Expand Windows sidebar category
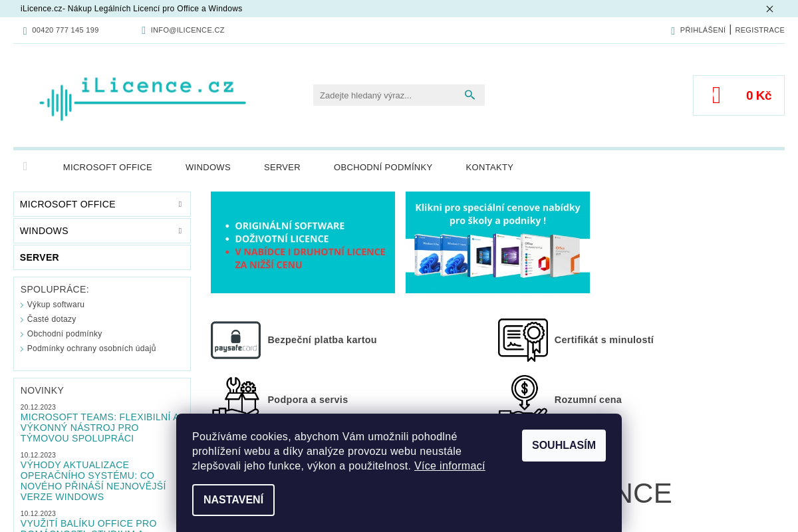798x532 pixels. (x=180, y=231)
